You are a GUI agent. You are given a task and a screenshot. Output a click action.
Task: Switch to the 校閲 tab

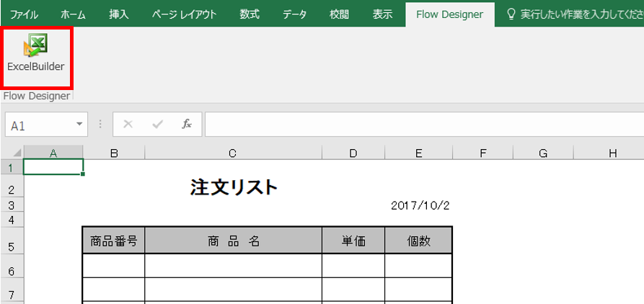[339, 15]
